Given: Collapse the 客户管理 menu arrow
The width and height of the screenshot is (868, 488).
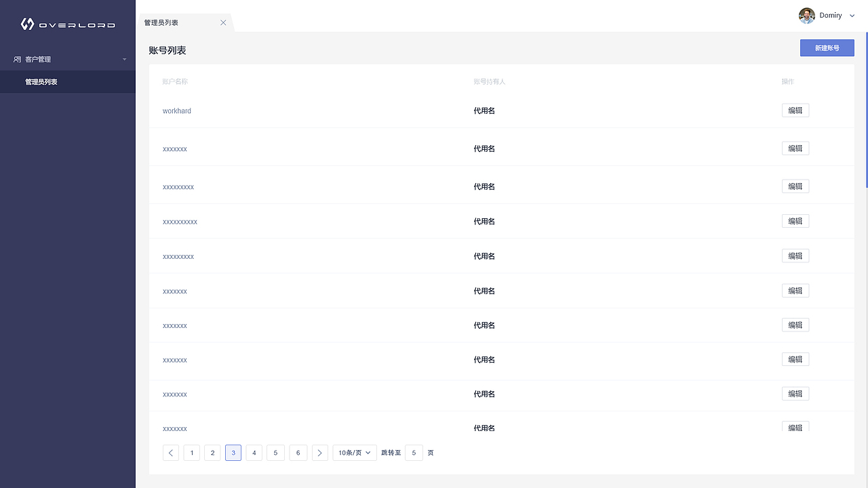Looking at the screenshot, I should point(125,60).
